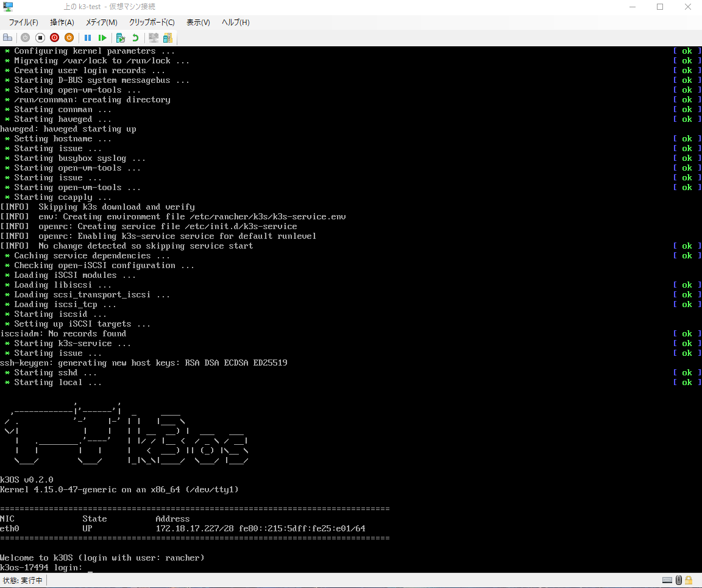Click the 'k3OS v0.2.0' version line
702x588 pixels.
point(26,480)
